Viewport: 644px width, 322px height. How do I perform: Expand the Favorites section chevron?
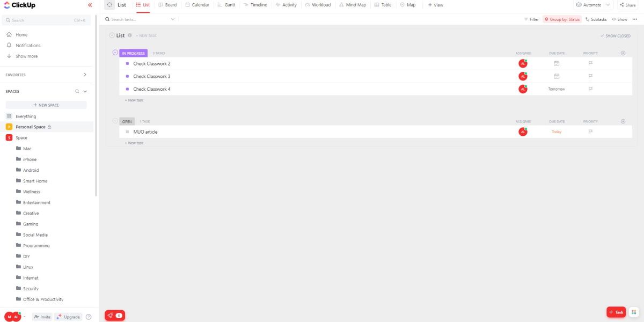pos(85,75)
